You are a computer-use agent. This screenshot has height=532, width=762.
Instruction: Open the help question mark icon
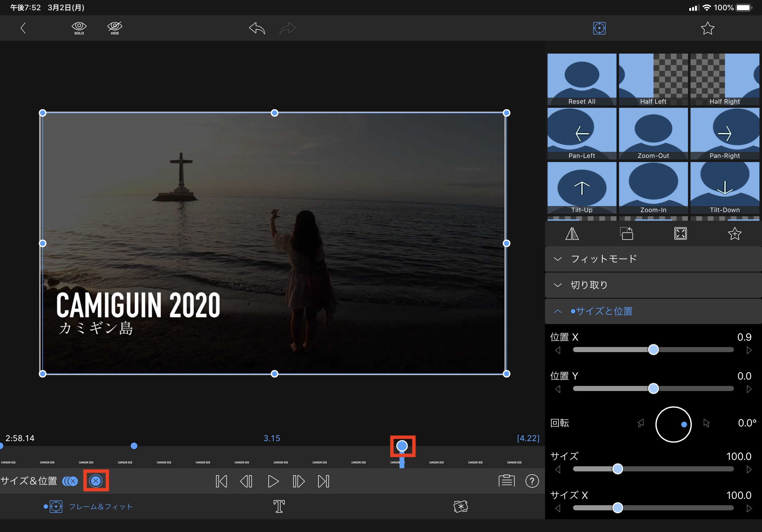[532, 481]
